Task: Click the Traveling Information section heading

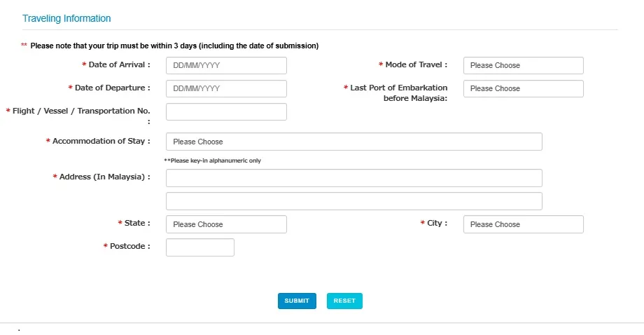Action: pyautogui.click(x=66, y=18)
